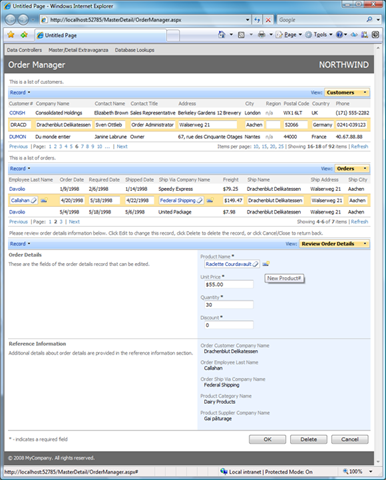Screen dimensions: 386x480
Task: Click the New Product# tooltip label
Action: [284, 278]
